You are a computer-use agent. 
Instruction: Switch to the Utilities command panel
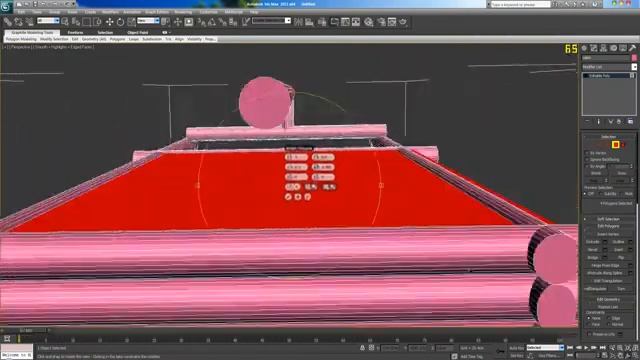pos(633,48)
